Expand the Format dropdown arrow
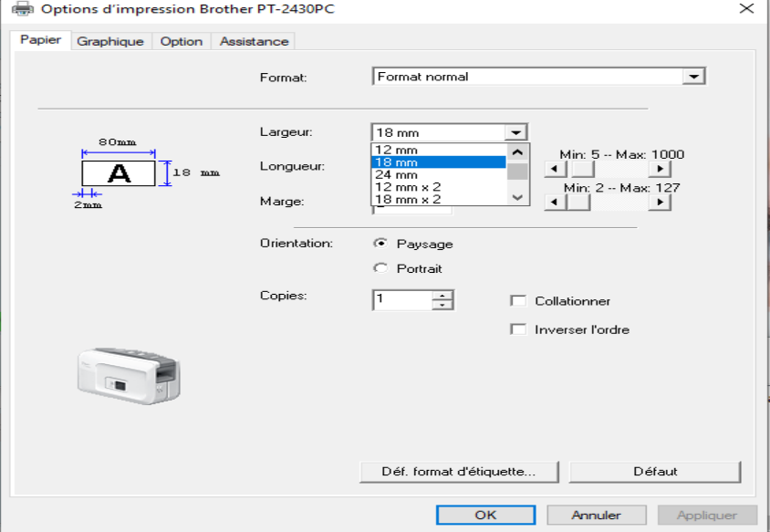 693,77
